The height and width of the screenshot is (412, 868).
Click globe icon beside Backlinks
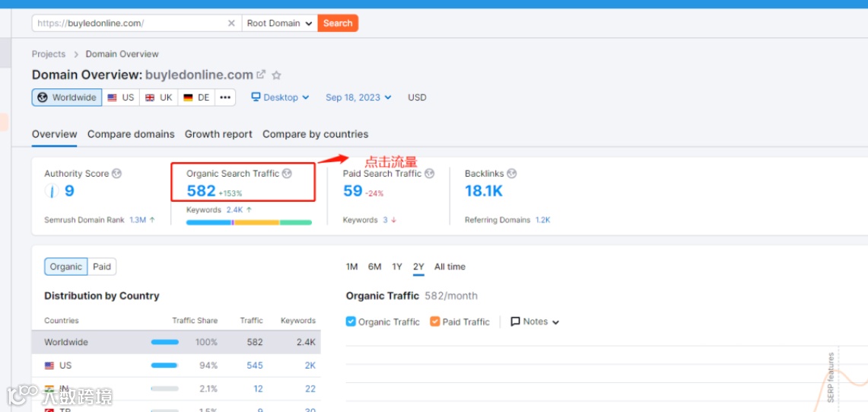pyautogui.click(x=511, y=174)
